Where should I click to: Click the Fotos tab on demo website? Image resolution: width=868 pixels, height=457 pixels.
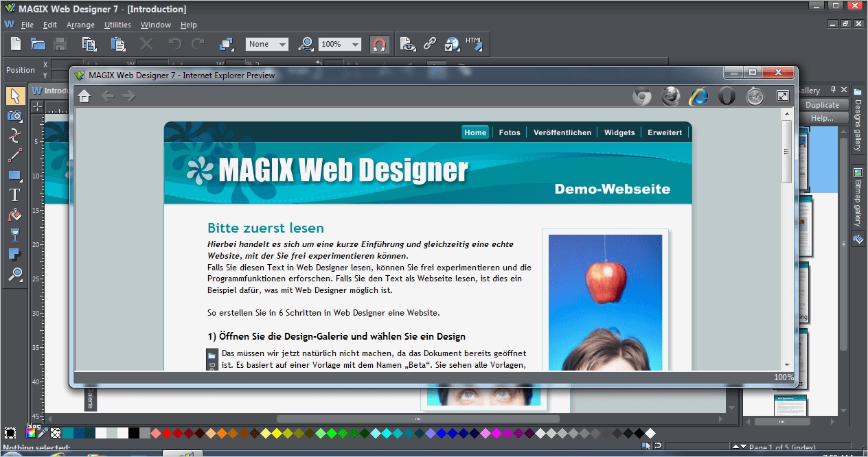point(510,132)
